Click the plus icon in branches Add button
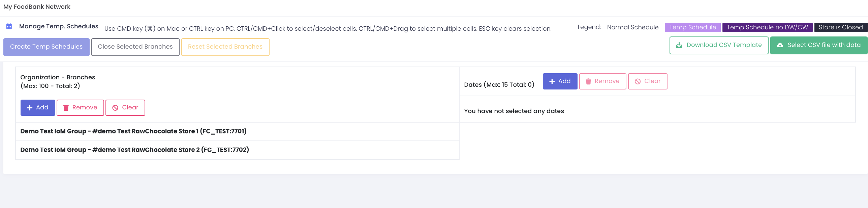 (30, 108)
